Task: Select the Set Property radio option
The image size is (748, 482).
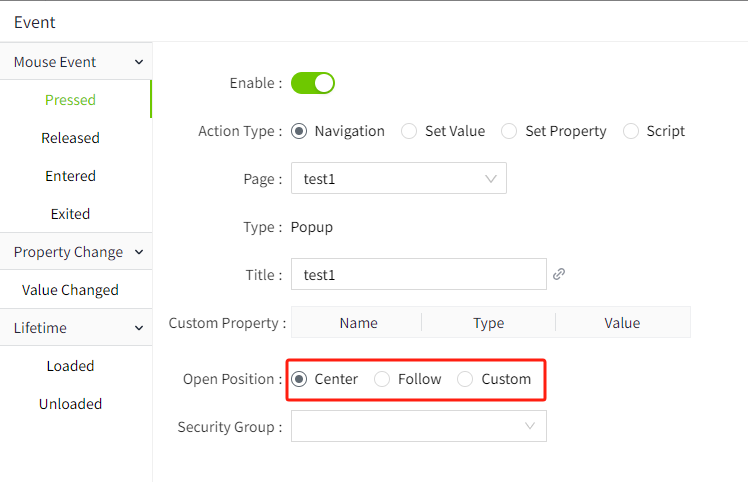Action: (509, 131)
